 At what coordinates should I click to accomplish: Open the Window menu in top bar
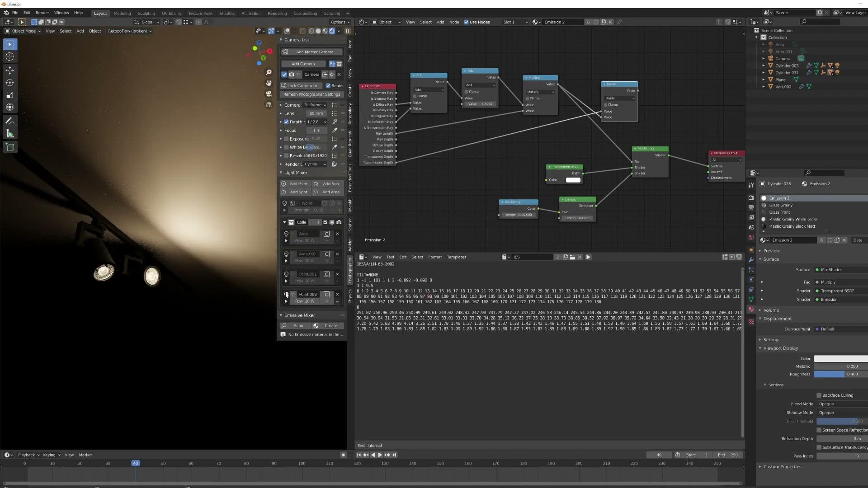click(x=61, y=13)
